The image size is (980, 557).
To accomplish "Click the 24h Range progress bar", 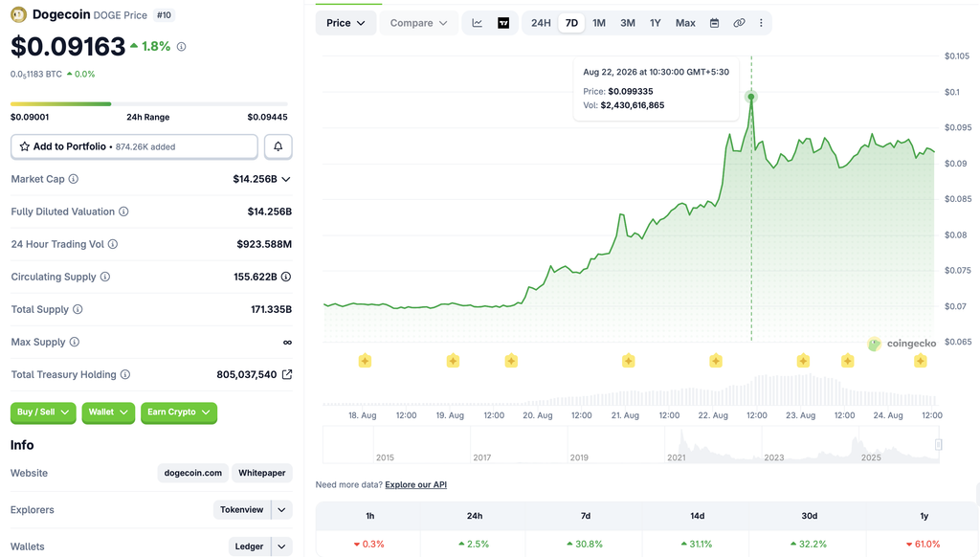I will tap(148, 103).
